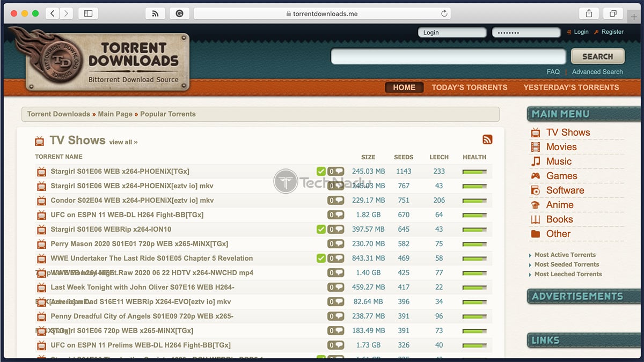Click health bar of UFC Prelims row
The width and height of the screenshot is (644, 362).
[474, 345]
